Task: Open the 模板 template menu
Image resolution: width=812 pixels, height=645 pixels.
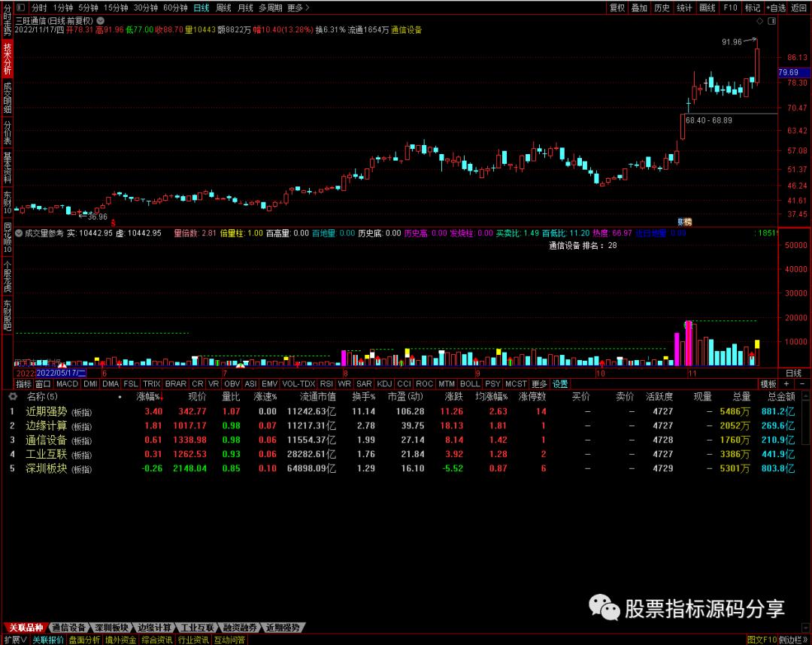Action: [x=768, y=384]
